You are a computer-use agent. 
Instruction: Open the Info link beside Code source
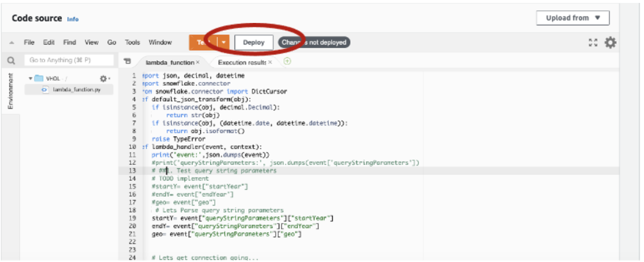pos(73,19)
